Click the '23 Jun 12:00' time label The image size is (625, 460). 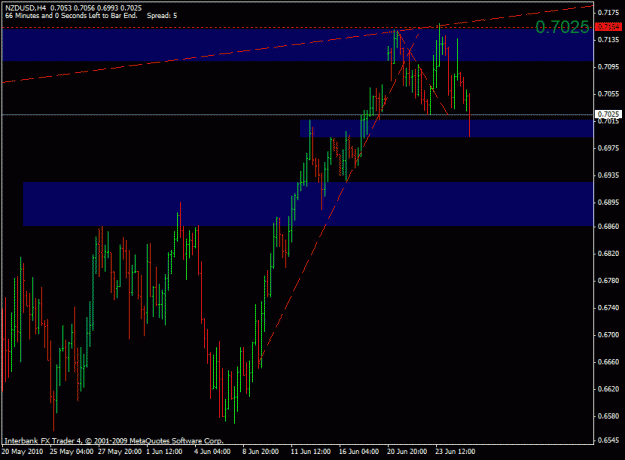[455, 452]
